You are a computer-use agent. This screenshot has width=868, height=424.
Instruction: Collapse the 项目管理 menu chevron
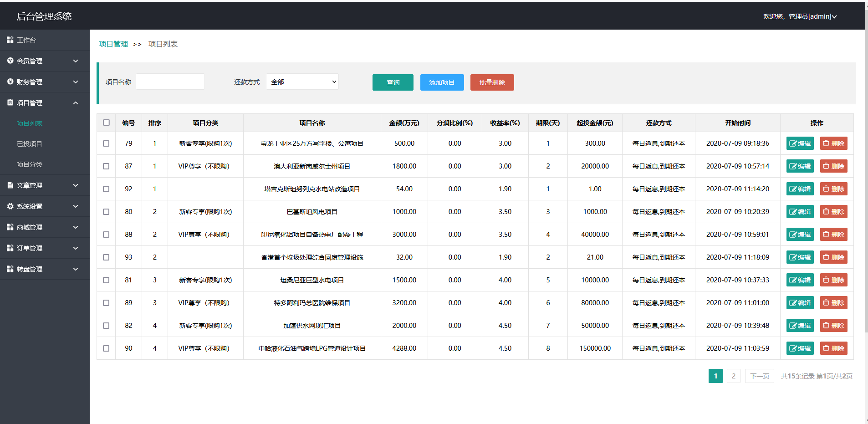pos(76,103)
